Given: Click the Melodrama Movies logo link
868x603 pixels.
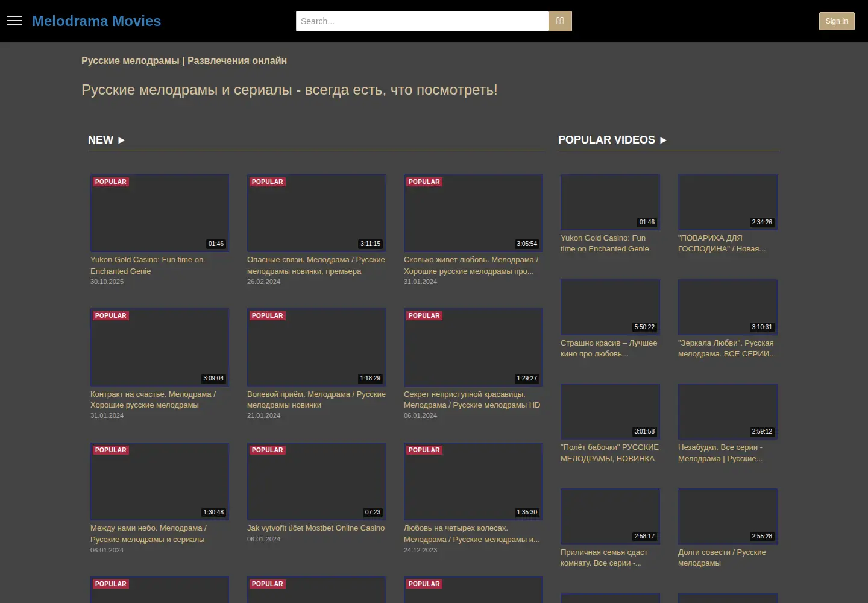Looking at the screenshot, I should [x=96, y=21].
